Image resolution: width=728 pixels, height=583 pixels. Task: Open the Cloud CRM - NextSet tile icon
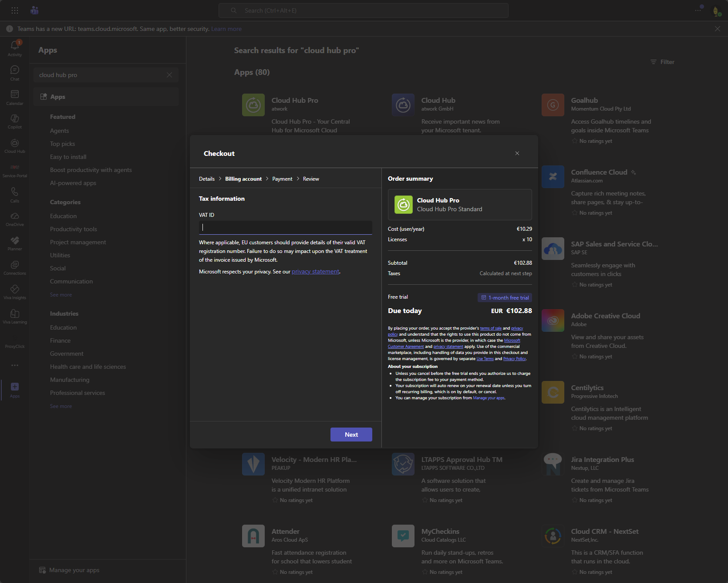click(x=553, y=536)
